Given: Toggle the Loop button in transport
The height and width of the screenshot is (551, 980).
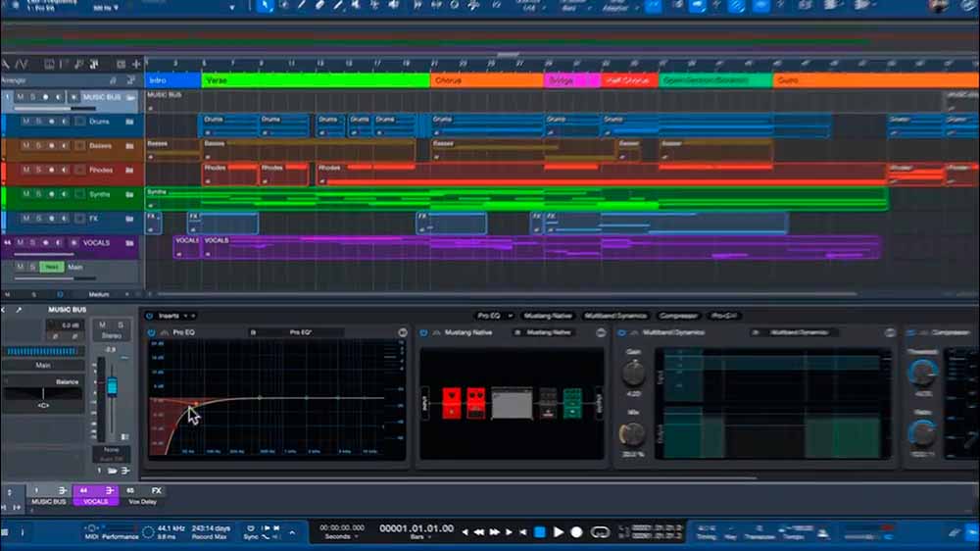Looking at the screenshot, I should click(600, 532).
